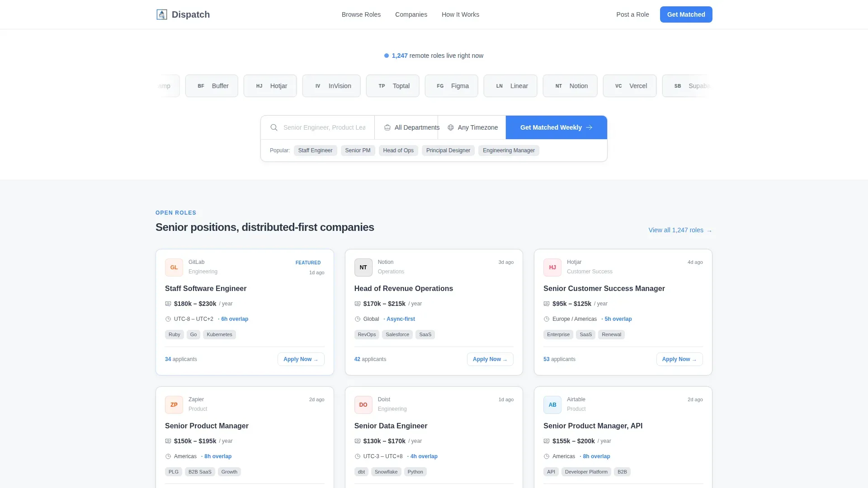Open Senior Customer Success Manager title
The width and height of the screenshot is (868, 488).
click(604, 288)
